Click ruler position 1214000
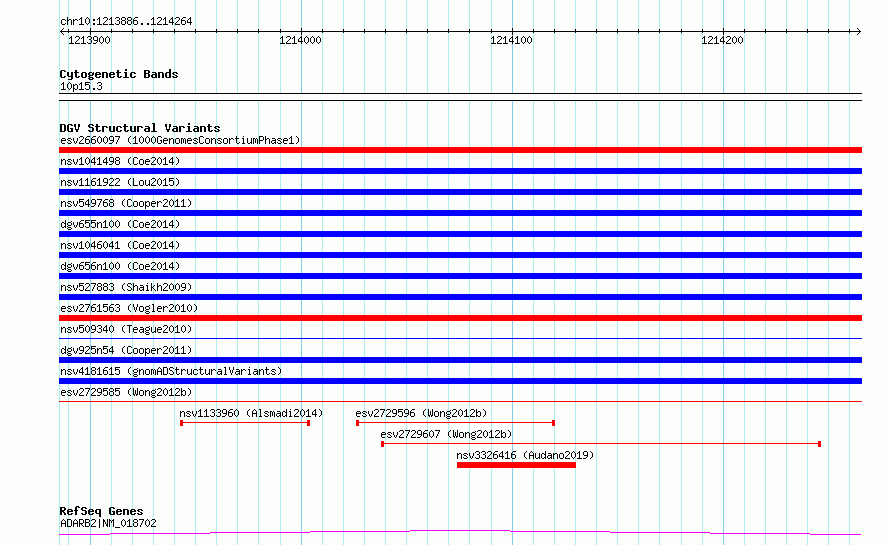890x545 pixels. [x=300, y=40]
